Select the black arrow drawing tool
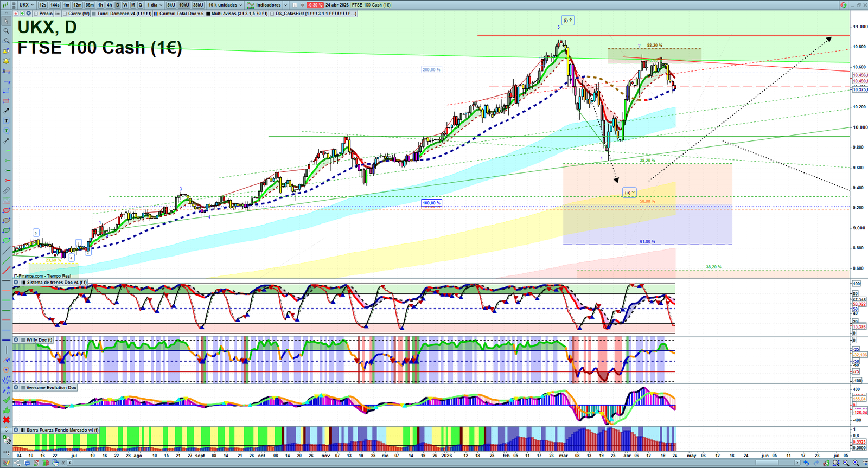This screenshot has width=868, height=468. pos(6,111)
